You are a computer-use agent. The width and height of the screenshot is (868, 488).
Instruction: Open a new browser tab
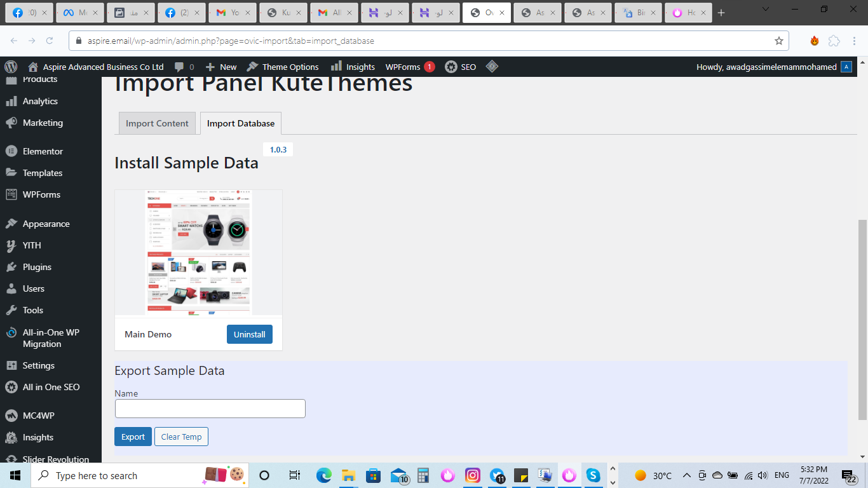tap(721, 13)
